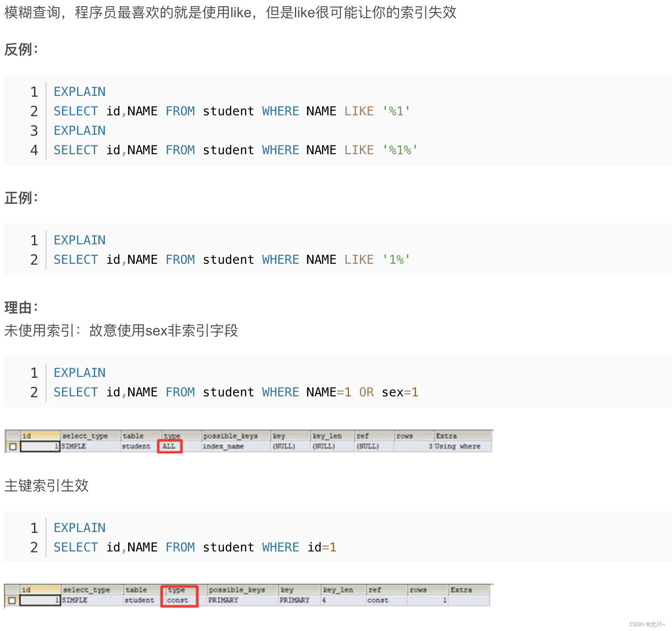
Task: Click the '反例:' heading
Action: tap(21, 49)
